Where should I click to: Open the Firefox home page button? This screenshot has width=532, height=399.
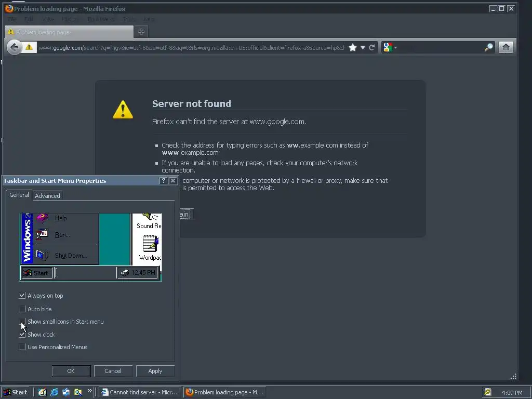[x=506, y=47]
